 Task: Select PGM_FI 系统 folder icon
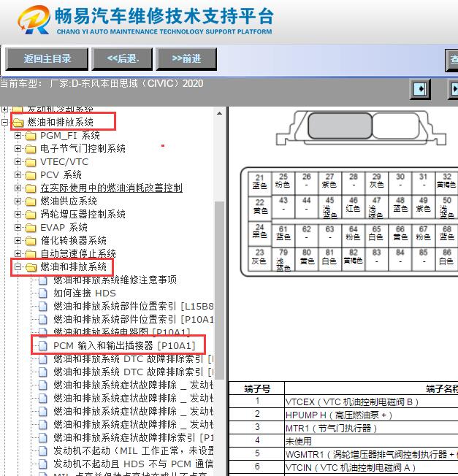[x=31, y=136]
